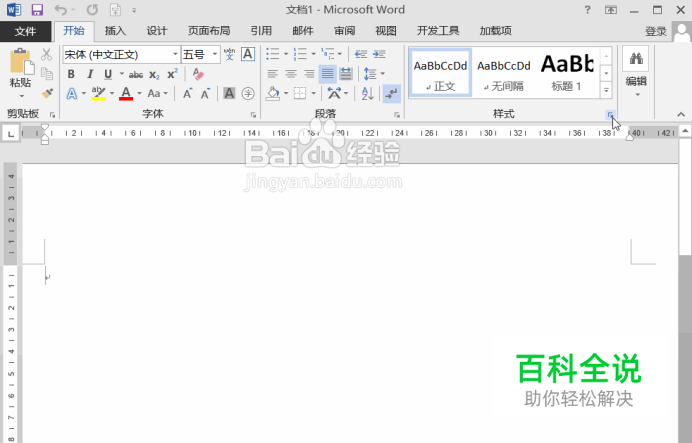Toggle Superscript x² formatting
Image resolution: width=692 pixels, height=443 pixels.
(173, 74)
